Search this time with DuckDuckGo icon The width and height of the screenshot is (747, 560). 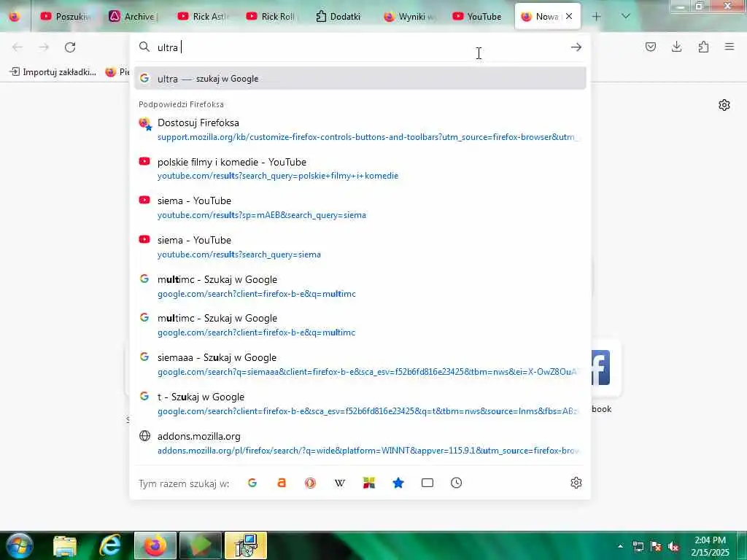(311, 483)
